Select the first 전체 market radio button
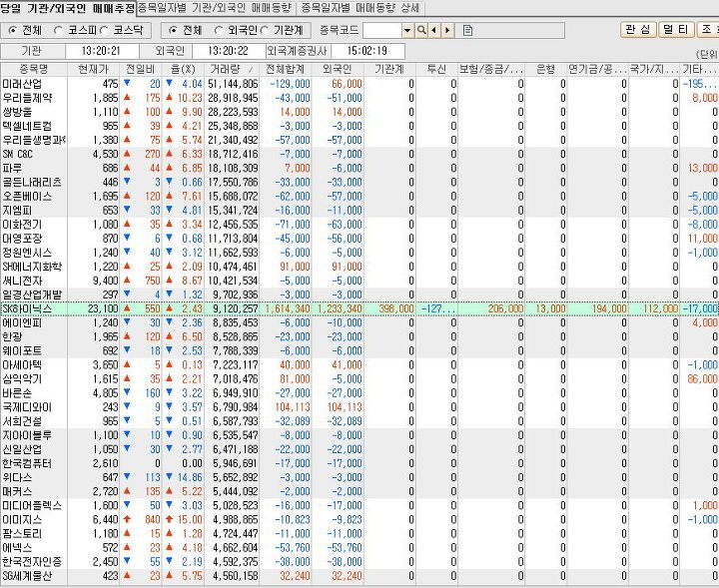Viewport: 719px width, 588px height. coord(13,31)
